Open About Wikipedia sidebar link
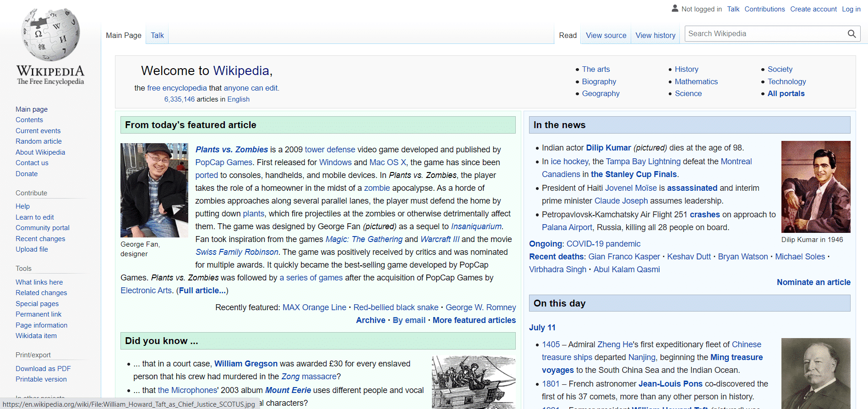868x409 pixels. [x=40, y=152]
